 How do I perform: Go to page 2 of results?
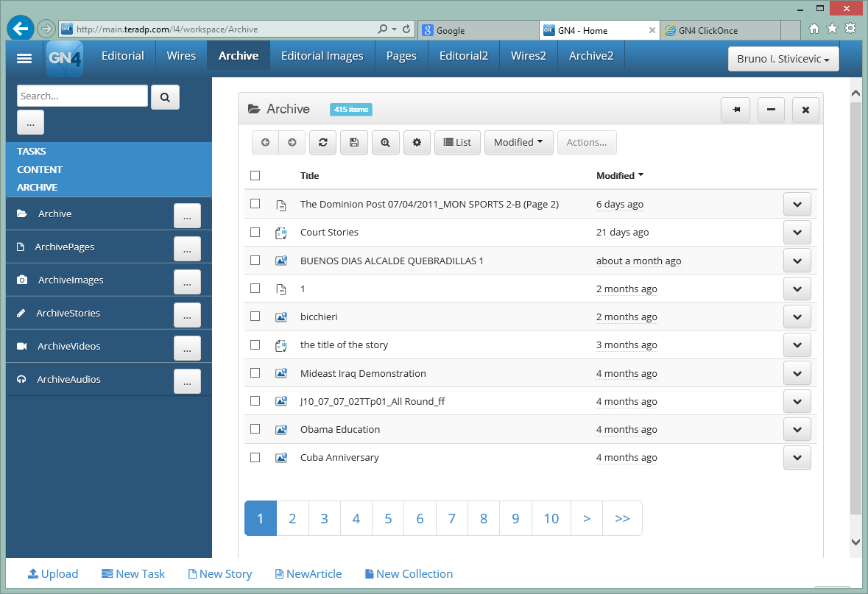pyautogui.click(x=292, y=518)
